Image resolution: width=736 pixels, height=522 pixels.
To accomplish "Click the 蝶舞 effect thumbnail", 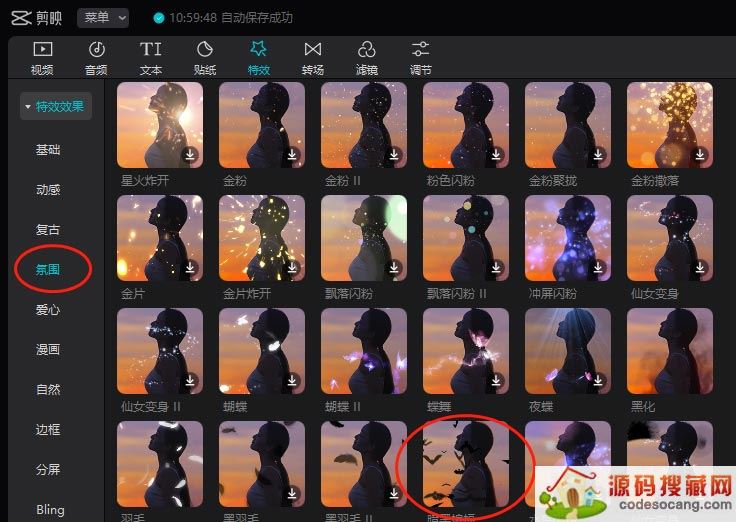I will pyautogui.click(x=465, y=350).
